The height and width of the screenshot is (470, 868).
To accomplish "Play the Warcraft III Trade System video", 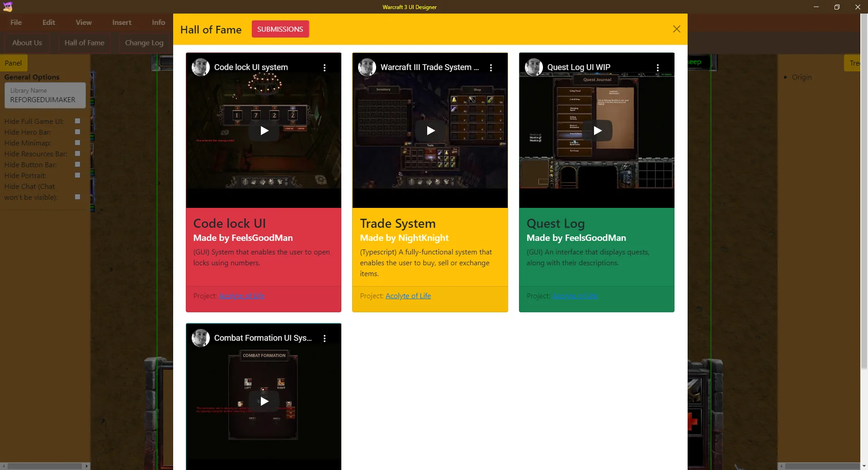I will point(431,131).
